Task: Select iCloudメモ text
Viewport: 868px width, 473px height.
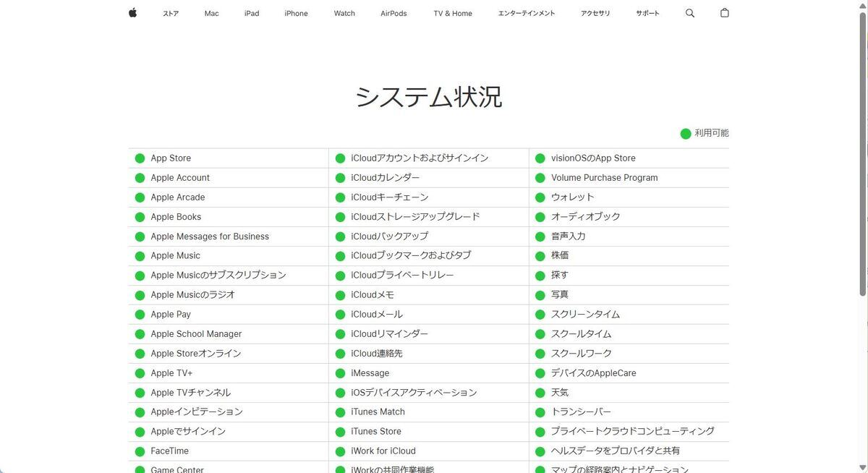Action: 373,295
